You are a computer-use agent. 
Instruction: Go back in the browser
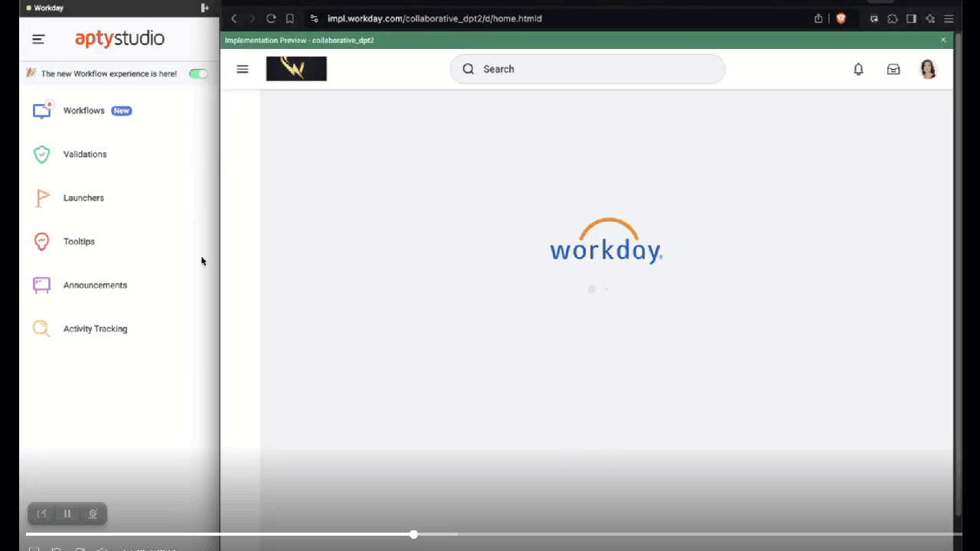234,18
